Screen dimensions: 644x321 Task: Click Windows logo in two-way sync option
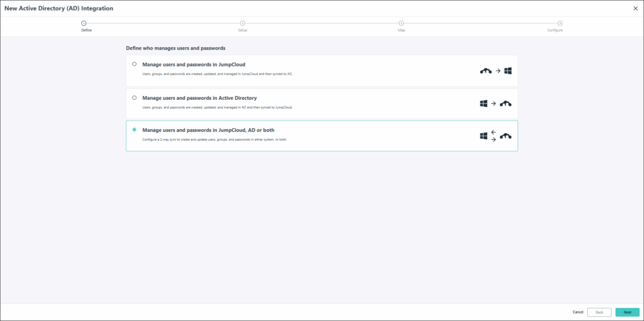click(x=484, y=136)
